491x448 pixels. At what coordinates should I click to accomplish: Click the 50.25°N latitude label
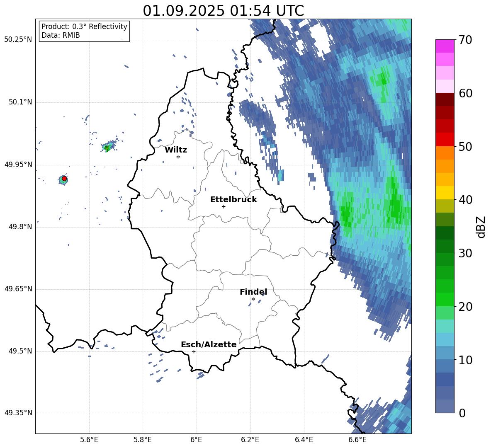pyautogui.click(x=18, y=39)
